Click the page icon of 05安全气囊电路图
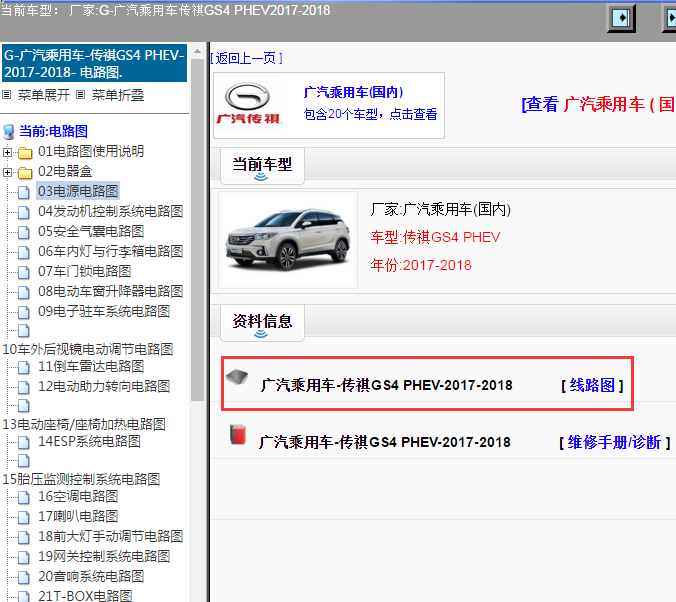Viewport: 676px width, 602px height. (x=24, y=232)
